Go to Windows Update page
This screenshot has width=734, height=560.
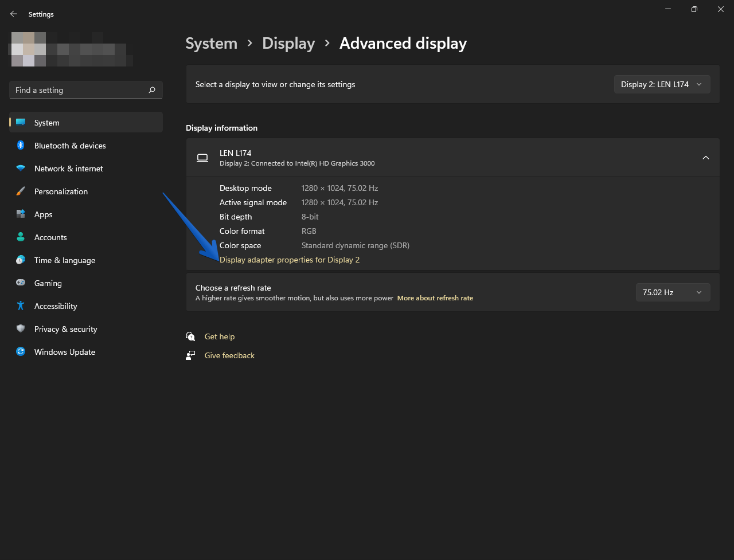[x=86, y=352]
